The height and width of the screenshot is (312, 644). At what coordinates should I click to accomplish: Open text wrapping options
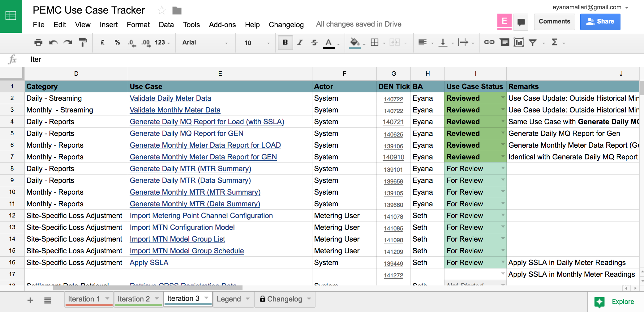pos(463,42)
